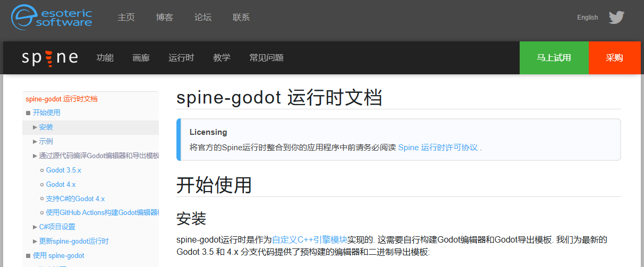Viewport: 644px width, 267px height.
Task: Open spine-godot 运行时文档 sidebar title
Action: point(62,99)
